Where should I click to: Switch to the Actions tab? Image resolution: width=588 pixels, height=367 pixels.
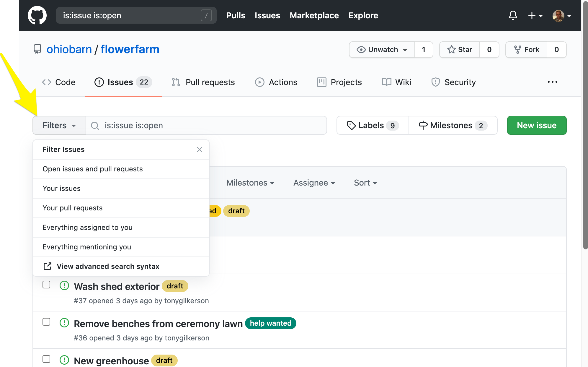(276, 82)
